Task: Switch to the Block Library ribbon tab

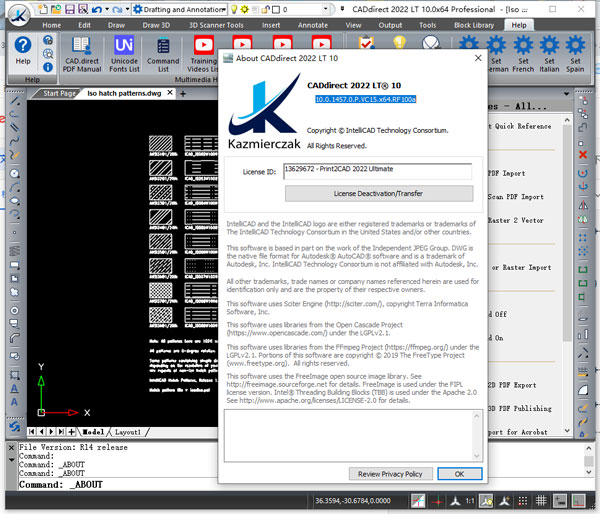Action: tap(471, 24)
